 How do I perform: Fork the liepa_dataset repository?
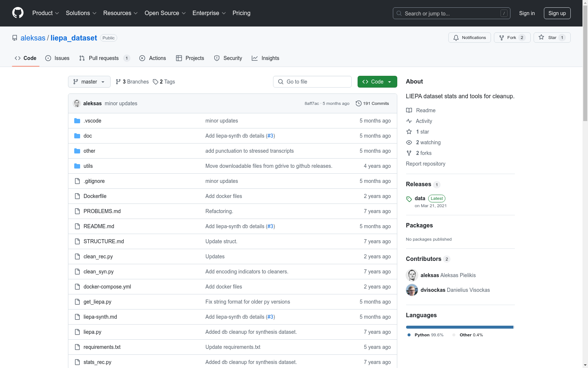tap(512, 38)
